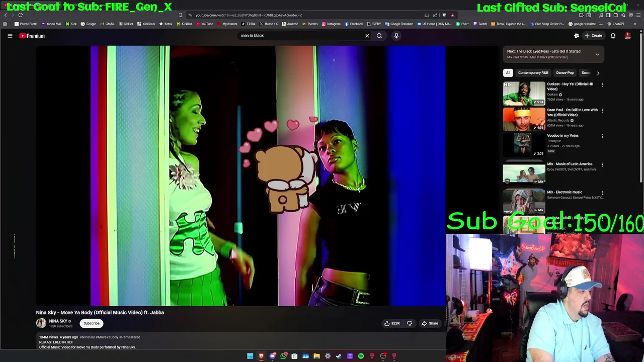Like the video (823K)

[x=392, y=323]
